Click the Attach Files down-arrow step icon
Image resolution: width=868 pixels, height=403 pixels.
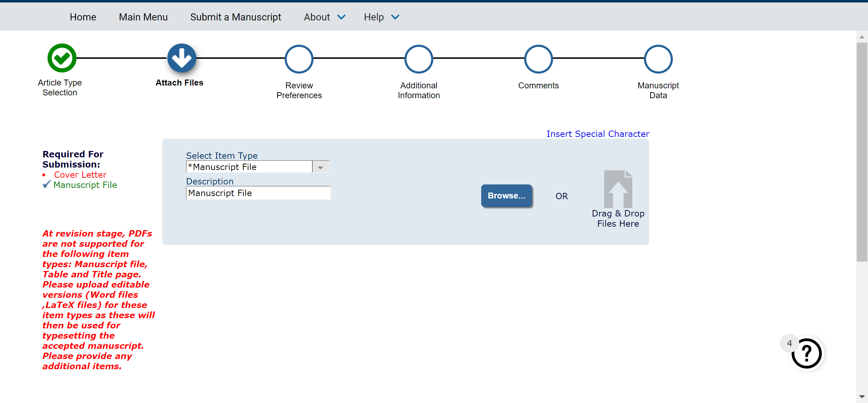[181, 58]
